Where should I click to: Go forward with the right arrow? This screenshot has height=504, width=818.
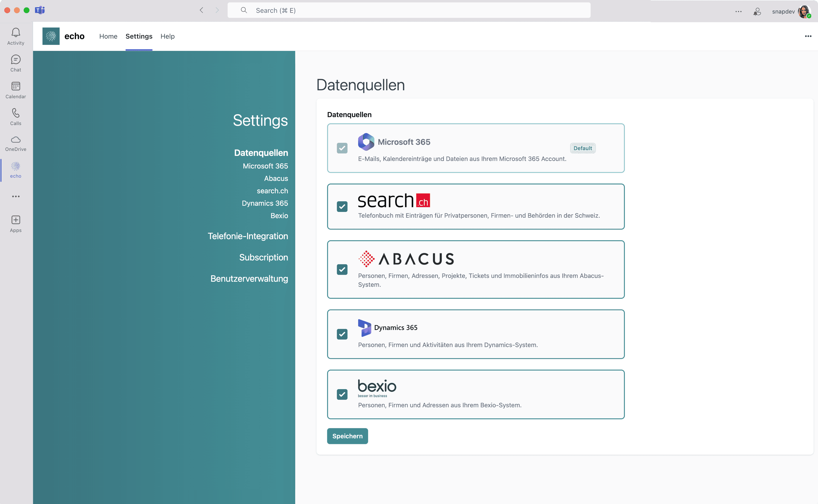[217, 10]
